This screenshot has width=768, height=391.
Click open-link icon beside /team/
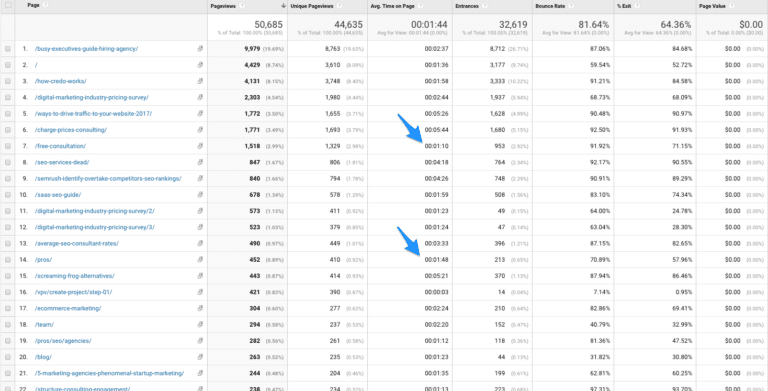(x=200, y=324)
